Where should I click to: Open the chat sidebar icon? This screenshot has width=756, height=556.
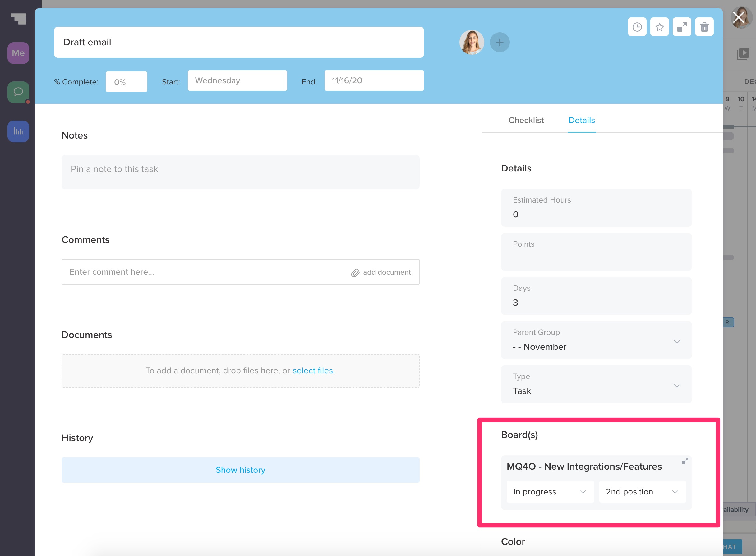(x=18, y=92)
